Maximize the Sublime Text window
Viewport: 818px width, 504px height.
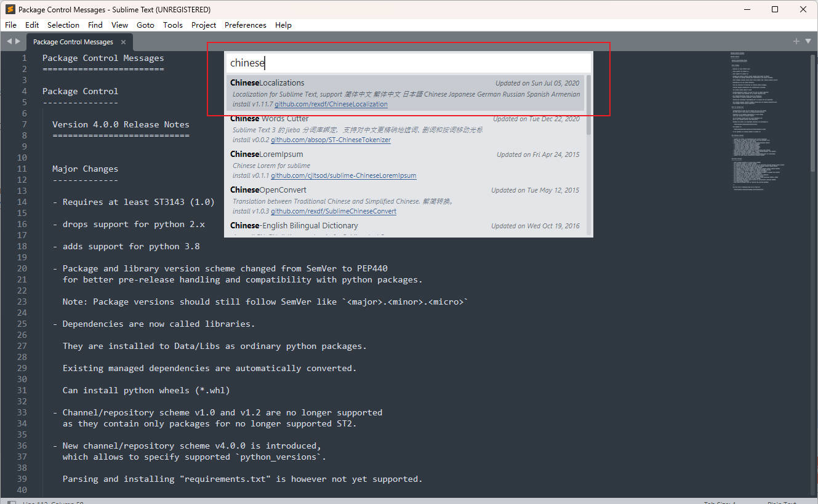pyautogui.click(x=775, y=9)
